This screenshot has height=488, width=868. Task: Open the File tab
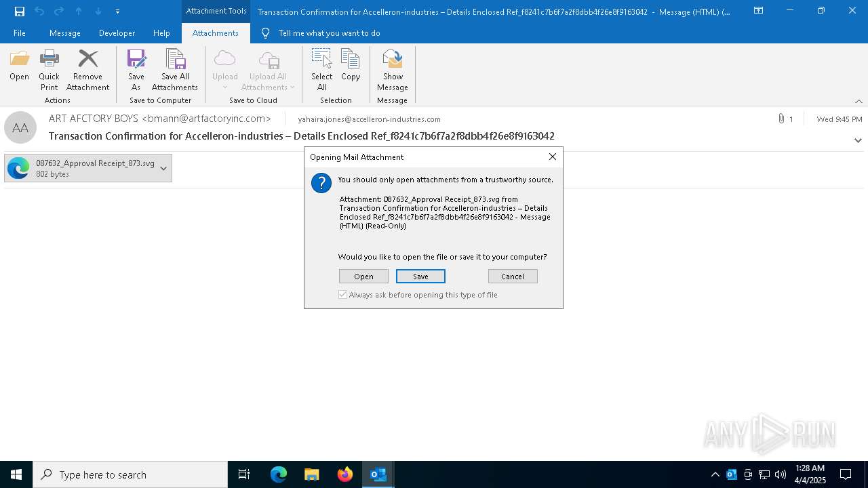click(x=20, y=33)
